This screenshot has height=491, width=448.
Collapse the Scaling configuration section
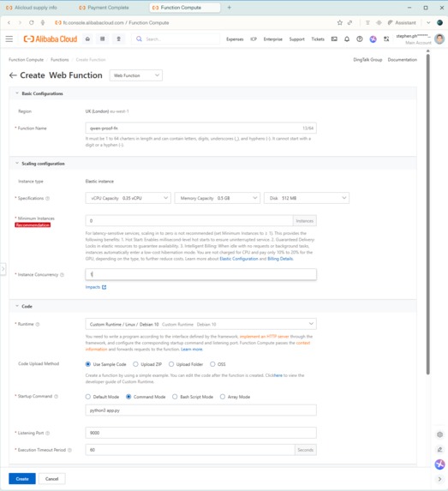tap(17, 164)
